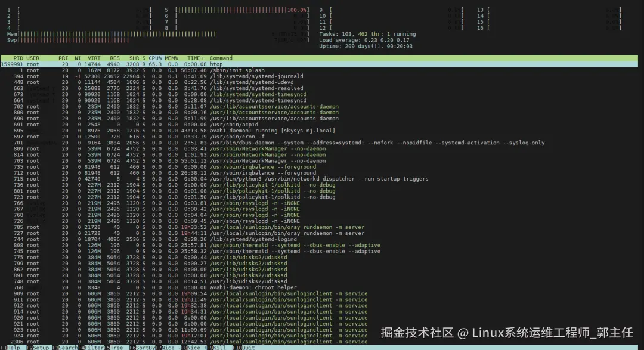
Task: Click the CPU 1 meter
Action: (x=79, y=10)
